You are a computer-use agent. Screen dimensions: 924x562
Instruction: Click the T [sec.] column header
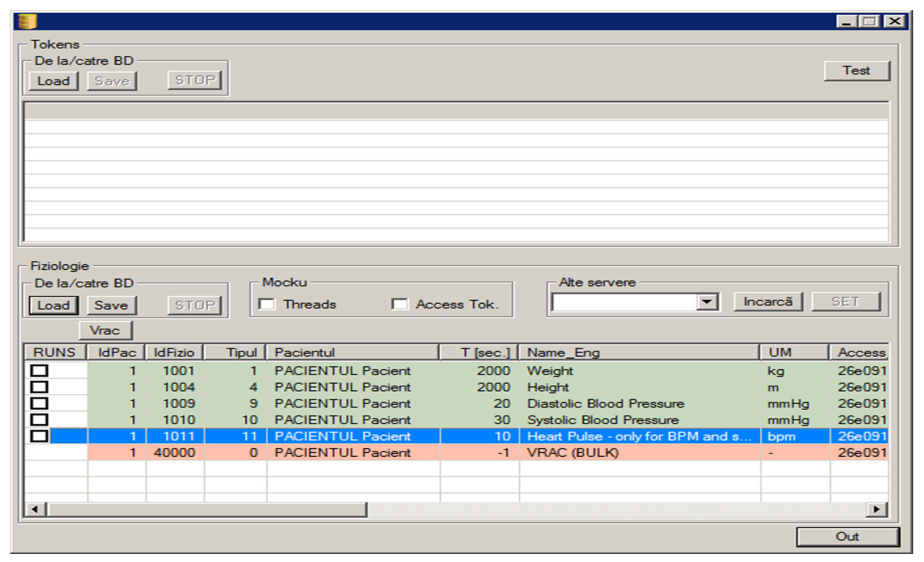[x=480, y=352]
